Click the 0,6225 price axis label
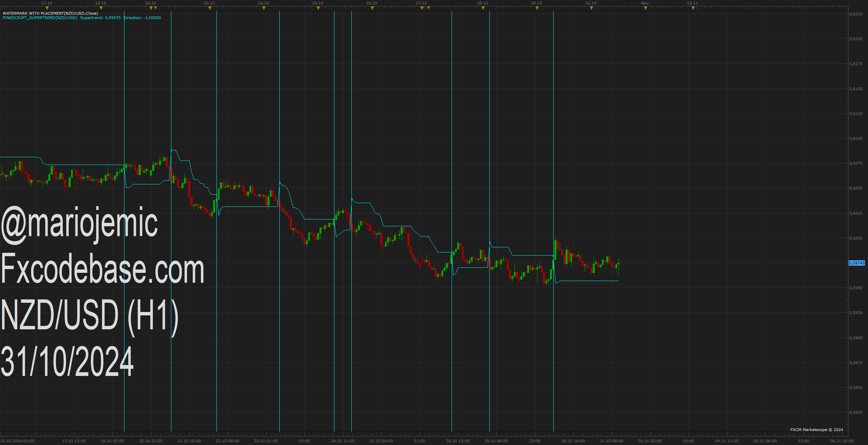 click(x=856, y=14)
